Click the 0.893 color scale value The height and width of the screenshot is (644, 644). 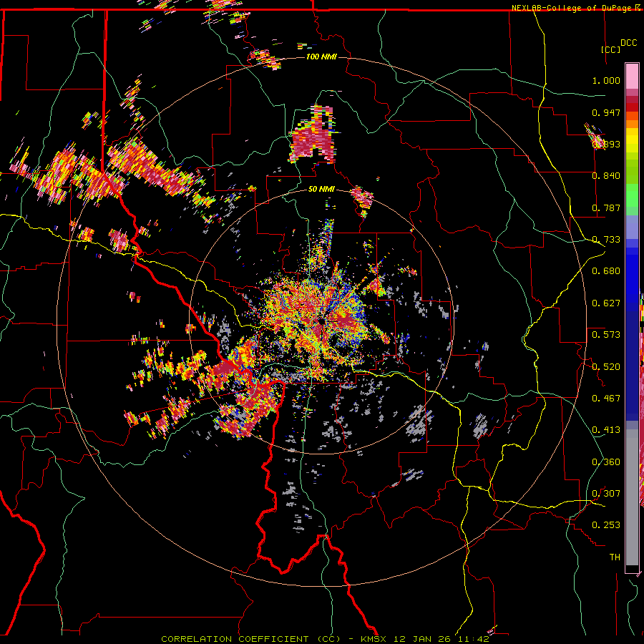pos(606,144)
